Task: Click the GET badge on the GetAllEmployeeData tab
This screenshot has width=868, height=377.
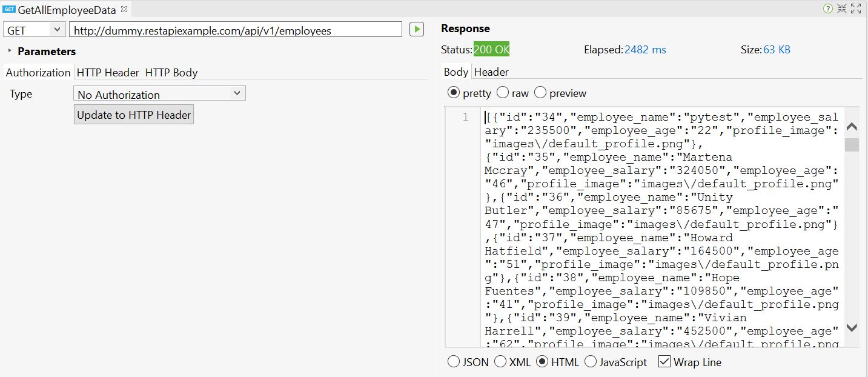Action: pos(8,9)
